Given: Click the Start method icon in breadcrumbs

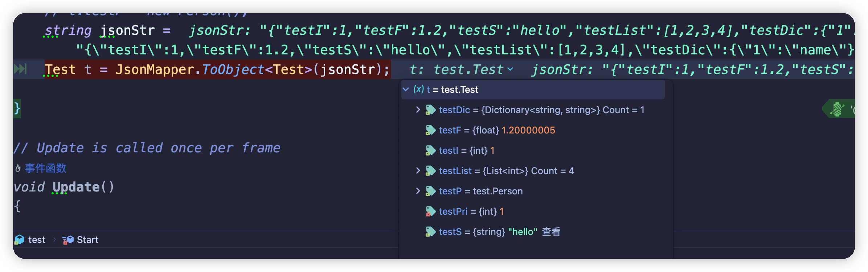Looking at the screenshot, I should point(68,240).
